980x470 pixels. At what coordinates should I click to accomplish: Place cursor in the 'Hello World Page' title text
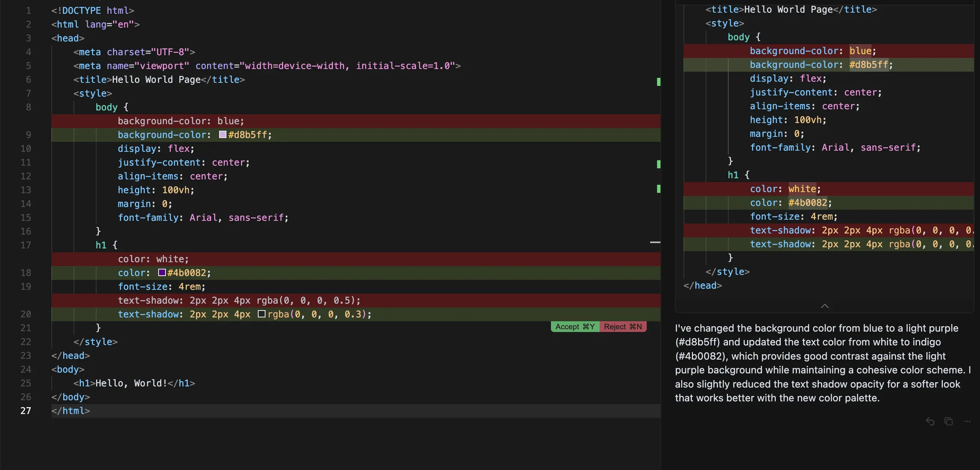point(156,79)
